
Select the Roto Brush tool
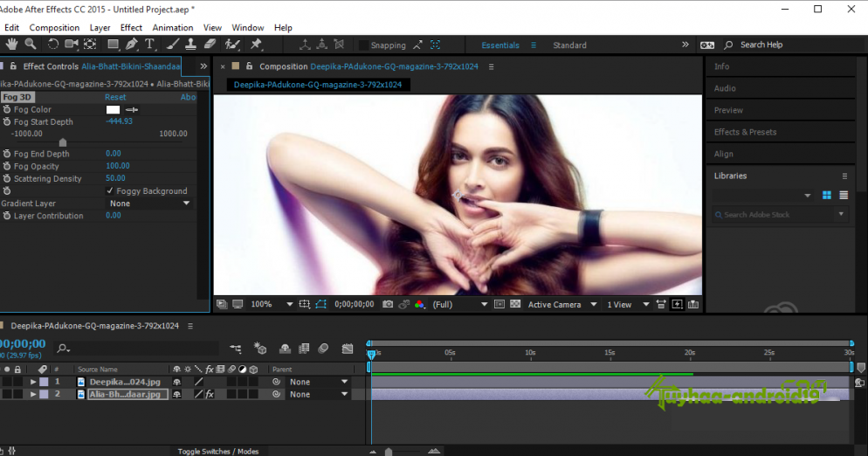click(232, 45)
